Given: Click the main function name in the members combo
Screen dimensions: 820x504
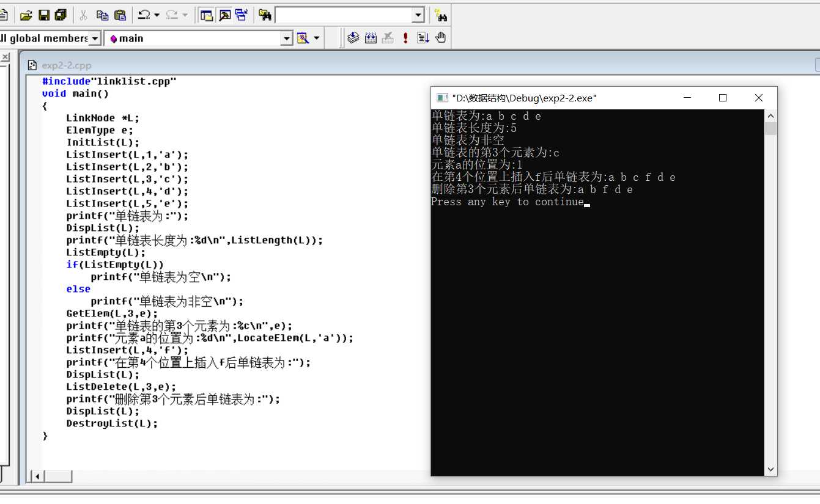Looking at the screenshot, I should (131, 38).
